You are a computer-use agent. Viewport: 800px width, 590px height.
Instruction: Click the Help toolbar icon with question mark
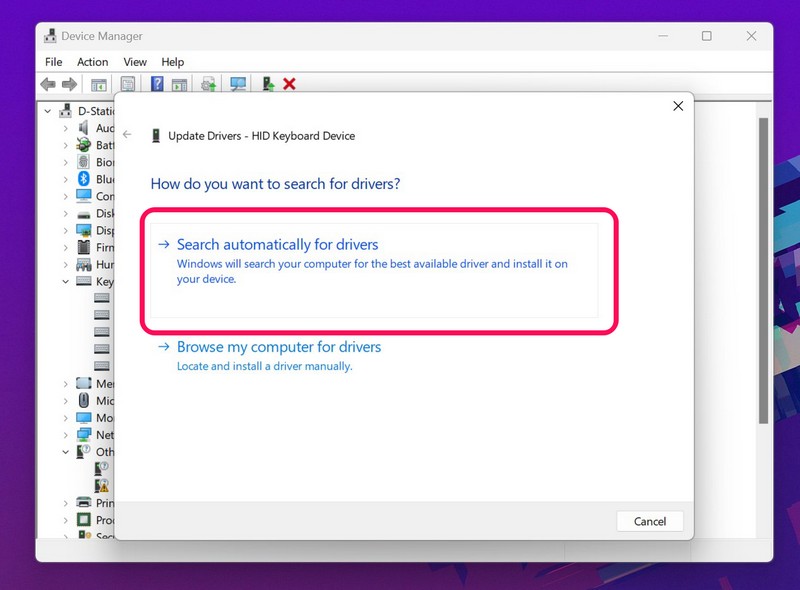pos(157,85)
